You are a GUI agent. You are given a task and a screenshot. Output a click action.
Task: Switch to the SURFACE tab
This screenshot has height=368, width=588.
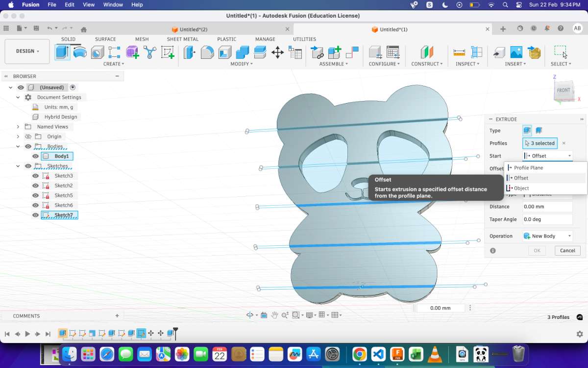click(x=105, y=39)
